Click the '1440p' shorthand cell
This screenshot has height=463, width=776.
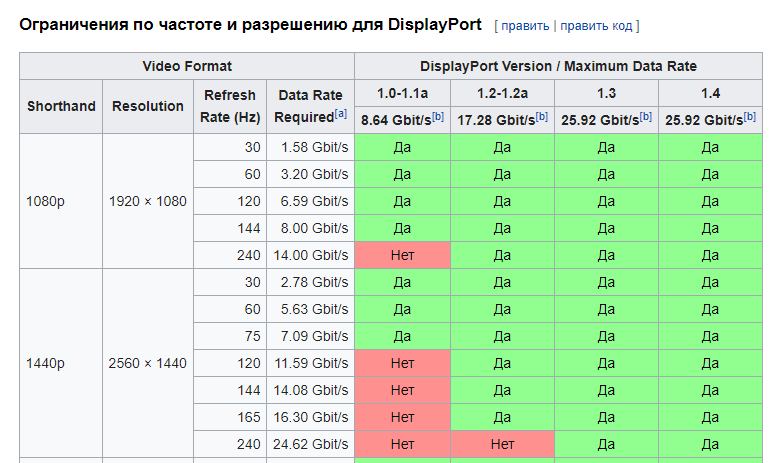(61, 363)
